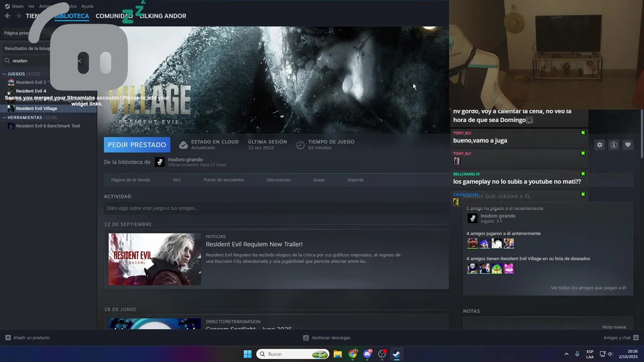Viewport: 644px width, 362px height.
Task: Open the Soporte tab
Action: point(355,180)
